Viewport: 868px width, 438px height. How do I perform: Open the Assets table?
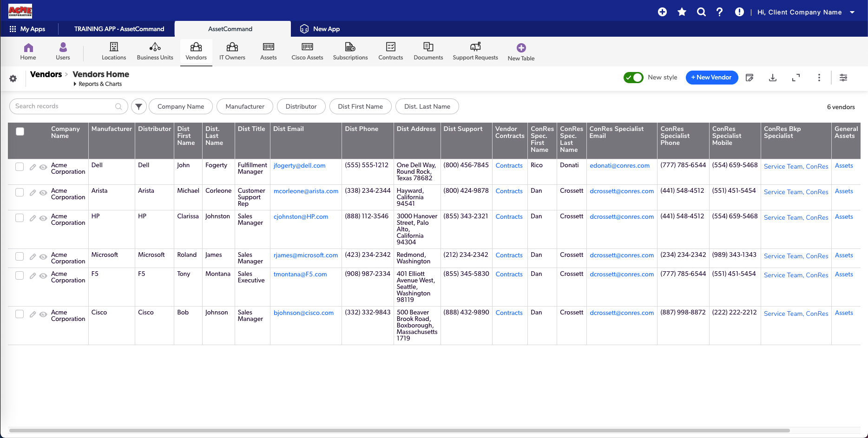268,52
